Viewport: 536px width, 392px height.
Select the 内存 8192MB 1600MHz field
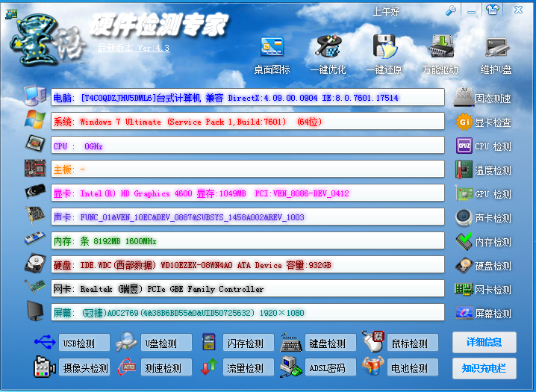click(248, 241)
